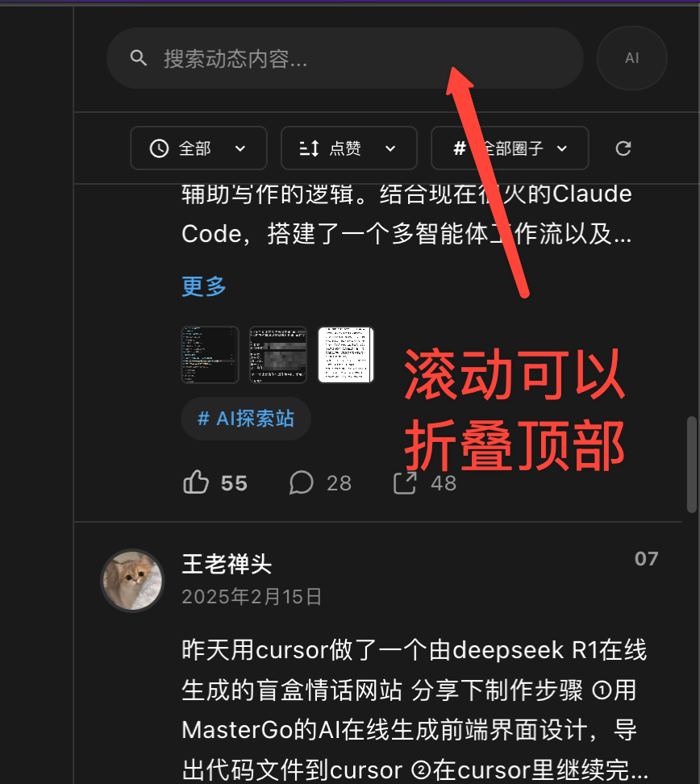Open the blurred middle image thumbnail
This screenshot has height=784, width=700.
[278, 355]
